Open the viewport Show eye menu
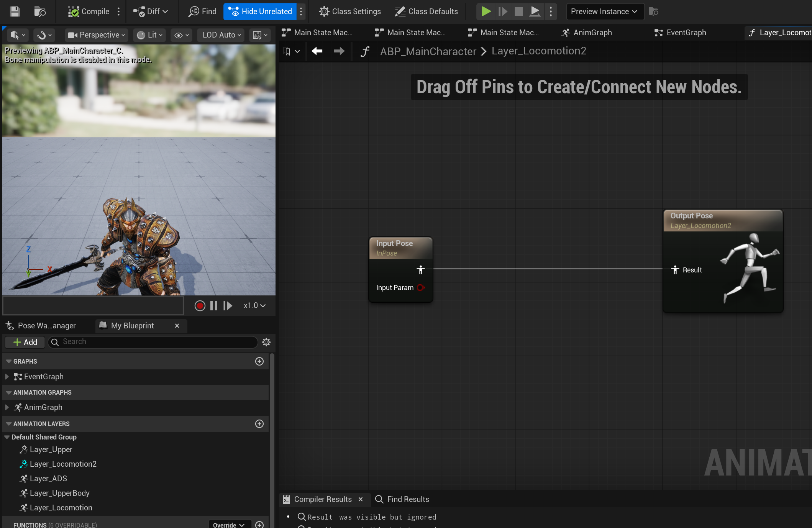812x528 pixels. tap(182, 35)
